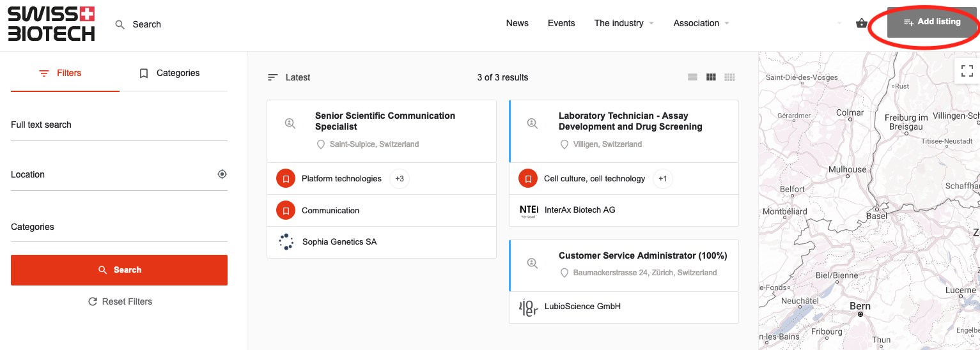Viewport: 980px width, 350px height.
Task: Switch to the list view layout icon
Action: (x=692, y=77)
